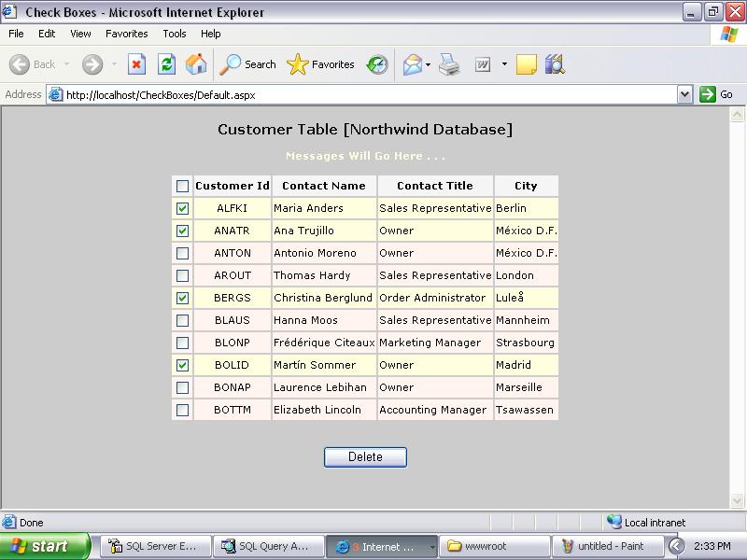Click the 'Order Administrator' title cell
Screen dimensions: 747x560
(x=435, y=298)
